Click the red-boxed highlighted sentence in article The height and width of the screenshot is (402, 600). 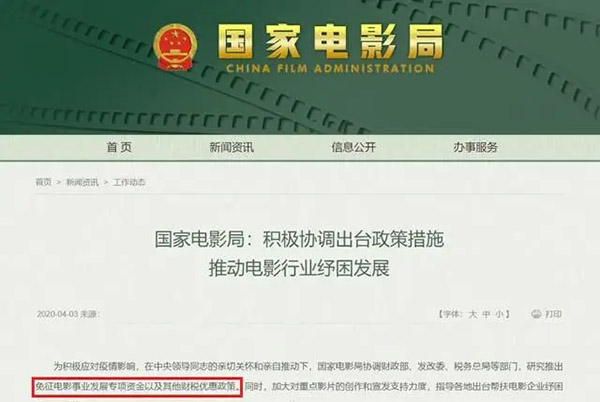(x=138, y=387)
